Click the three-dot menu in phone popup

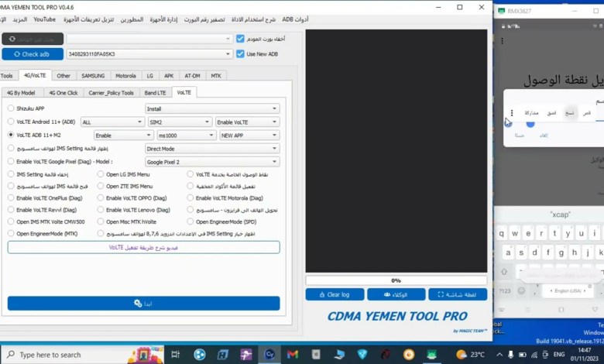[512, 113]
